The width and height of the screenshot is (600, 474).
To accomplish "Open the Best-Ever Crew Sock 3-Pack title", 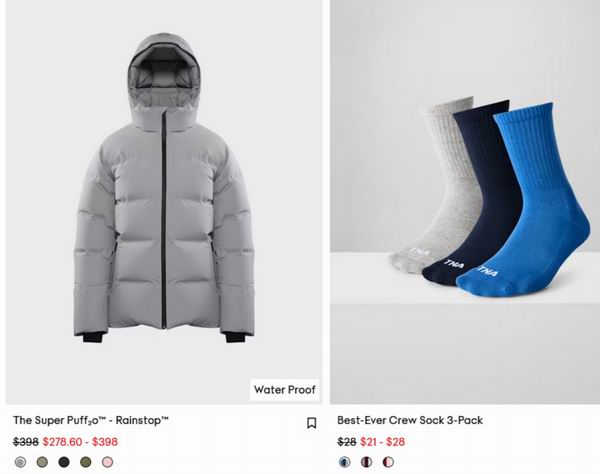I will tap(410, 420).
